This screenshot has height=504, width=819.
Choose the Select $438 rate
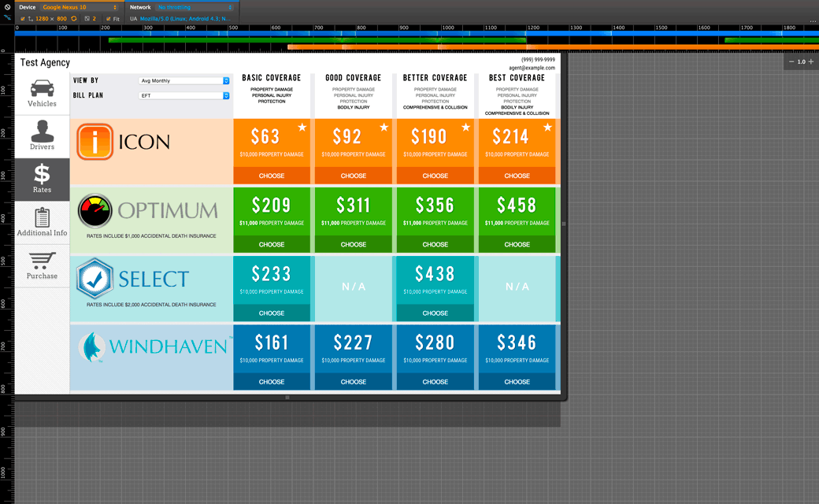point(435,313)
